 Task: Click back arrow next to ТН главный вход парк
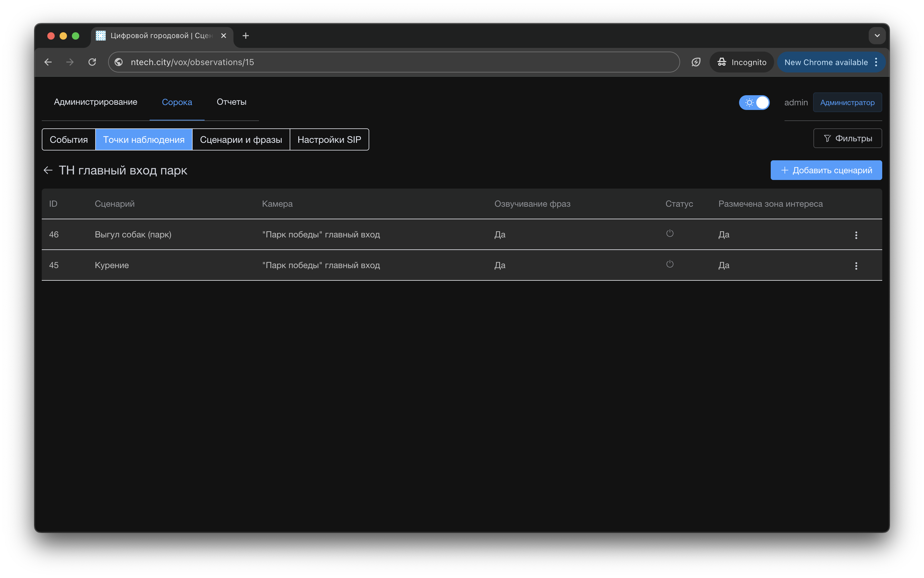[48, 170]
